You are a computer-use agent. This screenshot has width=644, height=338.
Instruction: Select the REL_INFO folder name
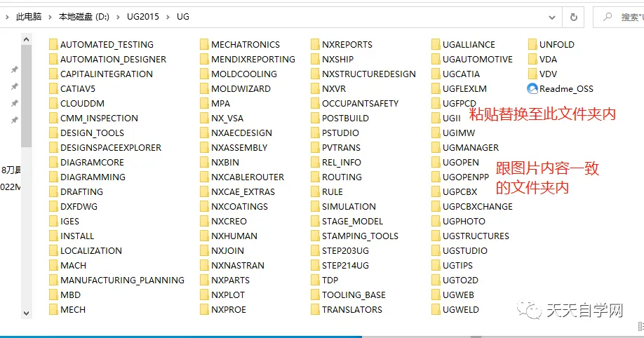coord(342,163)
